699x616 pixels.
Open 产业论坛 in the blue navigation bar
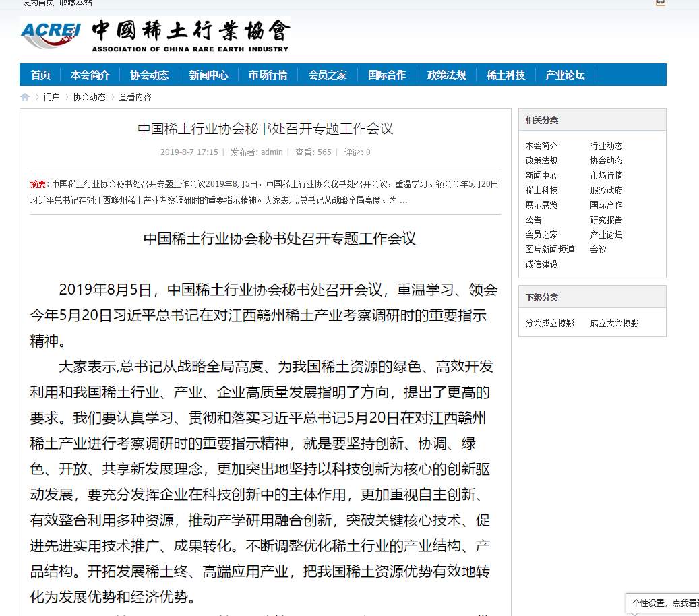[566, 75]
